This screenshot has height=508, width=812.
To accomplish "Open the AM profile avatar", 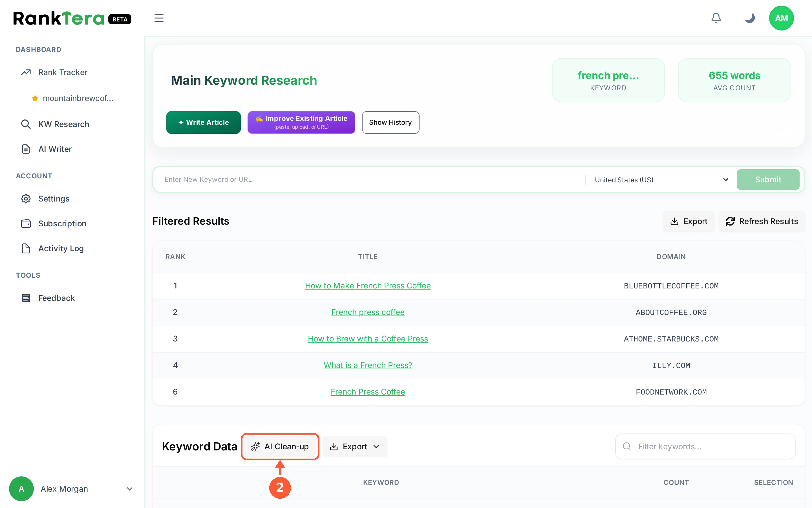I will tap(781, 18).
